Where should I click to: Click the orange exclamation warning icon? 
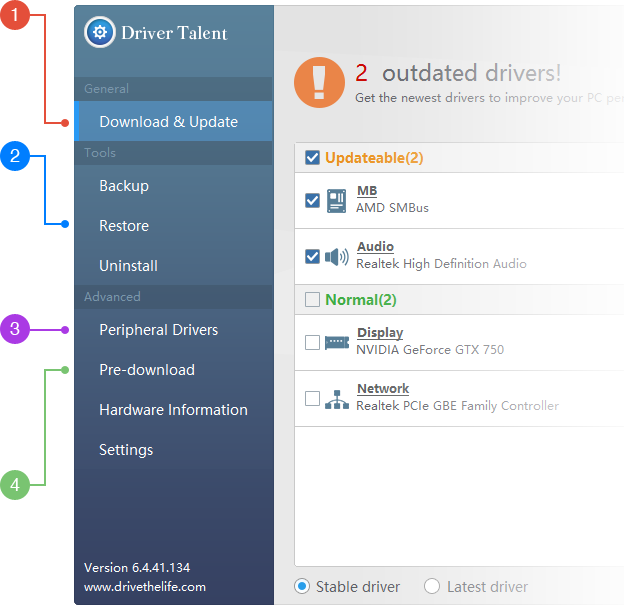point(319,82)
